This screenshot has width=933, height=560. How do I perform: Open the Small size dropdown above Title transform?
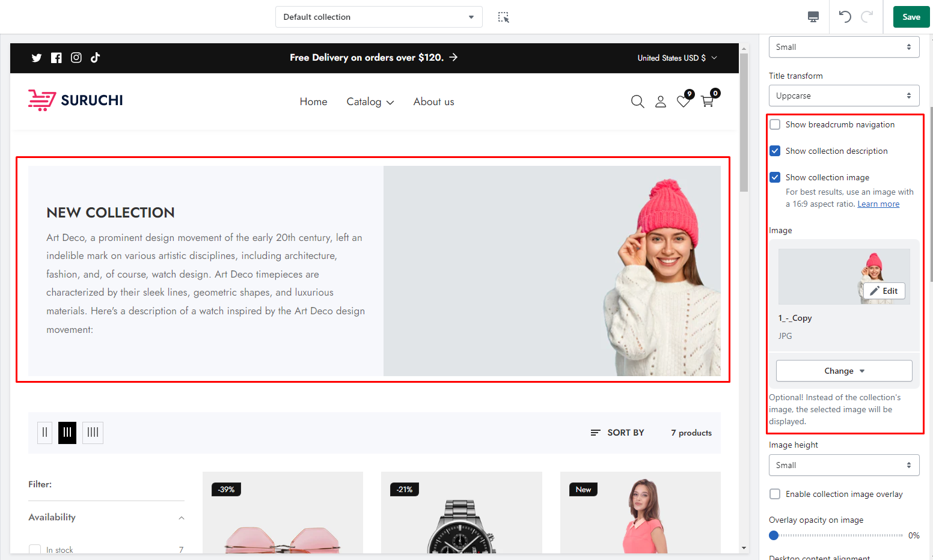[x=844, y=47]
